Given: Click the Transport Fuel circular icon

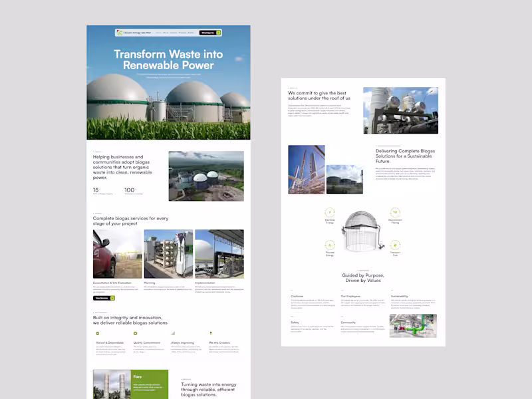Looking at the screenshot, I should tap(396, 245).
